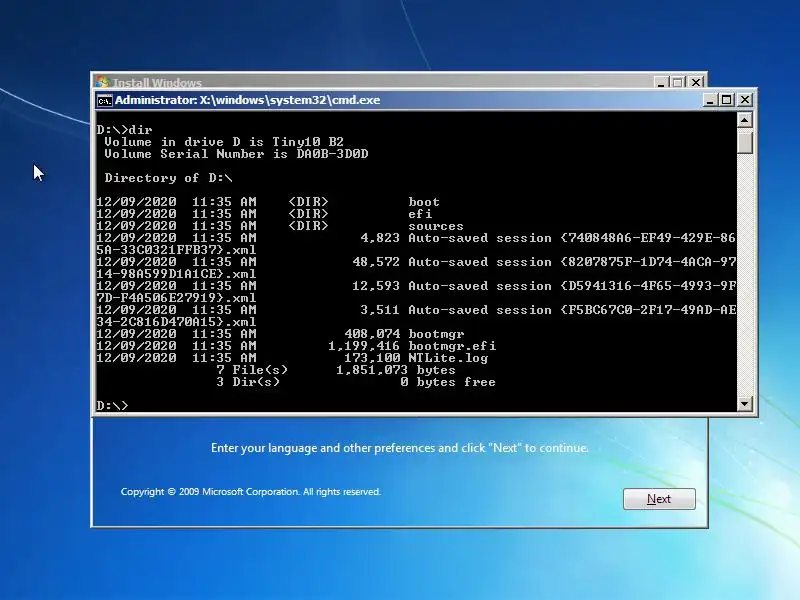This screenshot has height=600, width=800.
Task: Click the 'Volume in drive D is Tiny10 B2' line
Action: [x=223, y=142]
